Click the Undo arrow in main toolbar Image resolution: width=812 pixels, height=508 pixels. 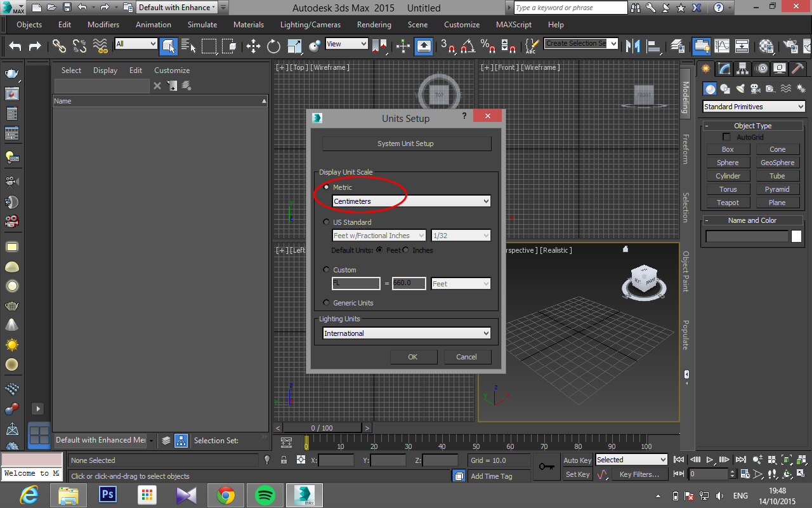(x=15, y=46)
